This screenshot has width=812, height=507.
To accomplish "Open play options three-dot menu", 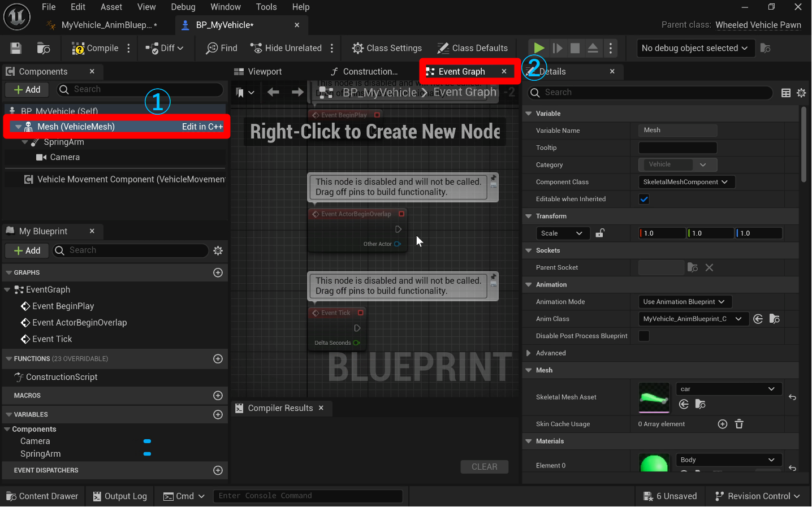I will click(x=611, y=48).
